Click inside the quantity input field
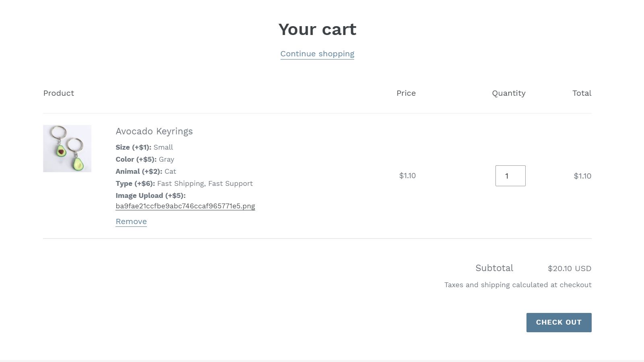Screen dimensions: 644x362 click(x=510, y=175)
